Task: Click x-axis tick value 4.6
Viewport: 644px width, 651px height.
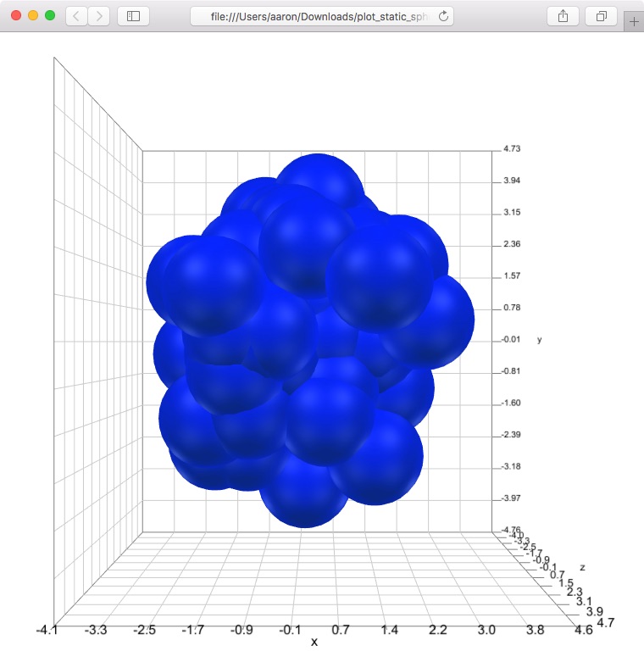Action: coord(584,630)
